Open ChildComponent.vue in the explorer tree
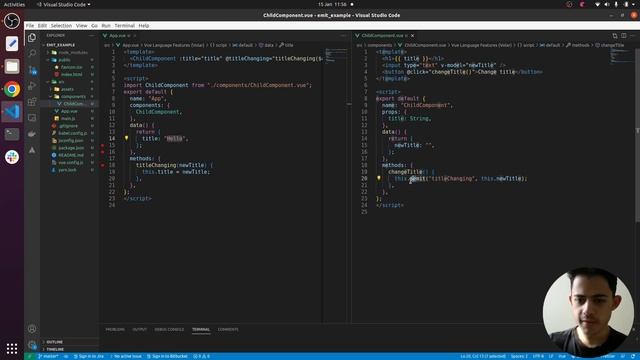 pyautogui.click(x=69, y=104)
